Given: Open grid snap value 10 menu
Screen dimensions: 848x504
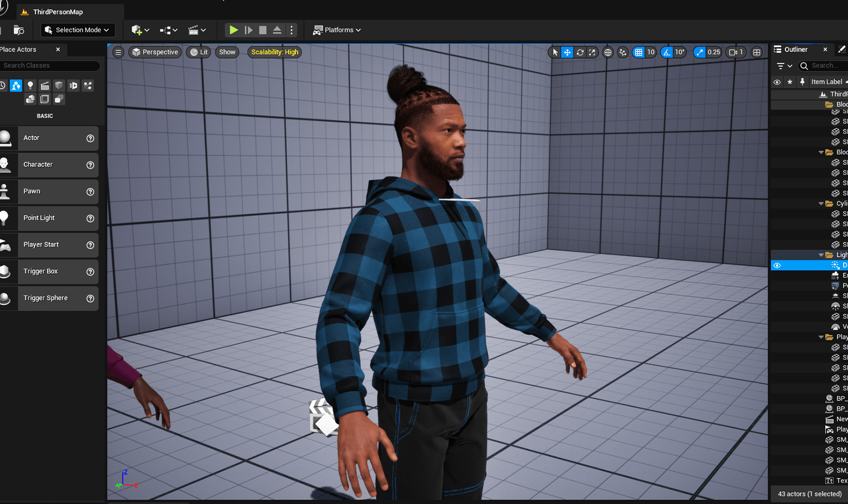Looking at the screenshot, I should [651, 52].
